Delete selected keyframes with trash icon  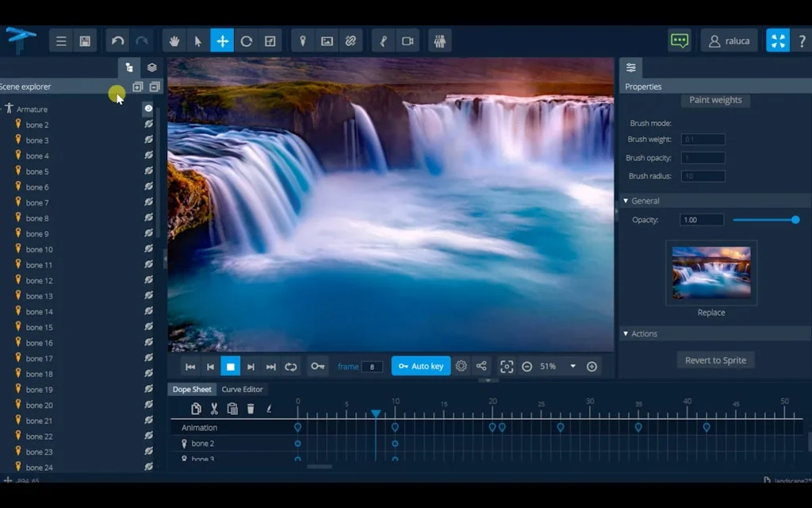coord(251,409)
